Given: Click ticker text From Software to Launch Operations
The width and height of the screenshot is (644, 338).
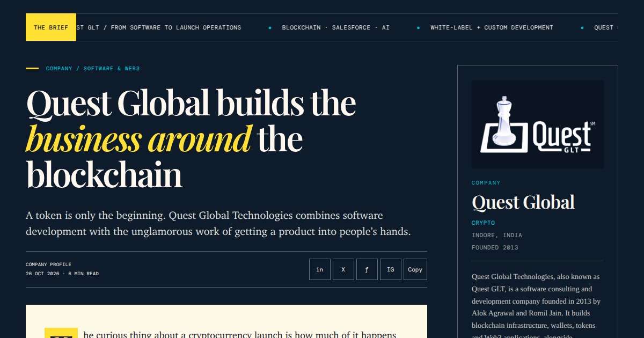Looking at the screenshot, I should click(x=176, y=27).
